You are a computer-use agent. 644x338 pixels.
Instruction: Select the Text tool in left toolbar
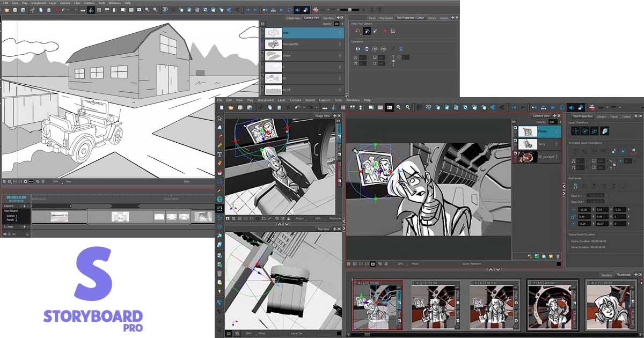219,155
